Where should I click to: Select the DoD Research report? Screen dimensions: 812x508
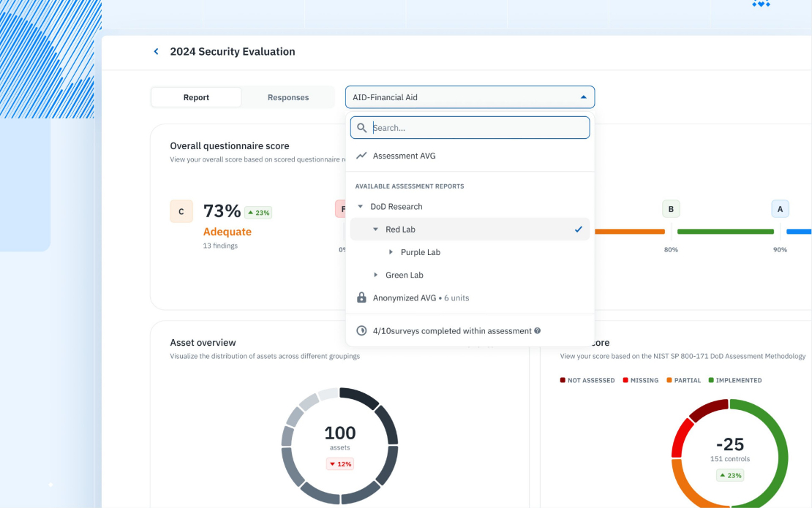click(x=396, y=206)
